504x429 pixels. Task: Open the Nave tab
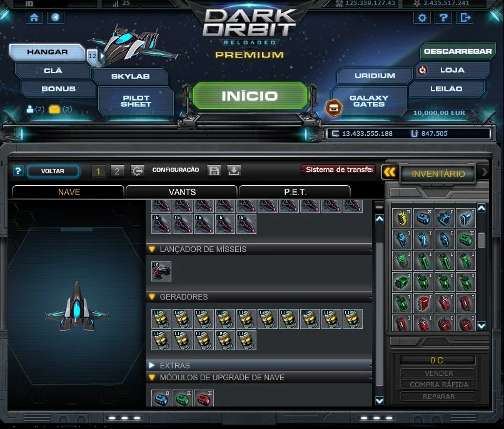68,192
